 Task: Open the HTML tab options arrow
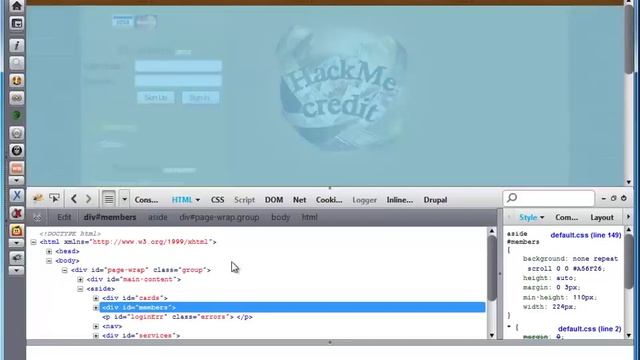(198, 200)
